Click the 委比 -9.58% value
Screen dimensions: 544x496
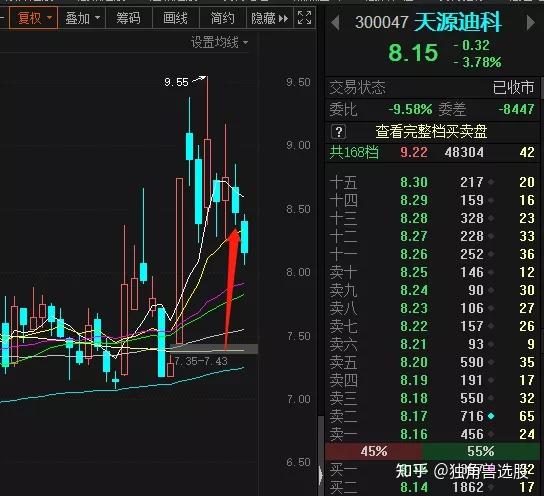[x=410, y=110]
